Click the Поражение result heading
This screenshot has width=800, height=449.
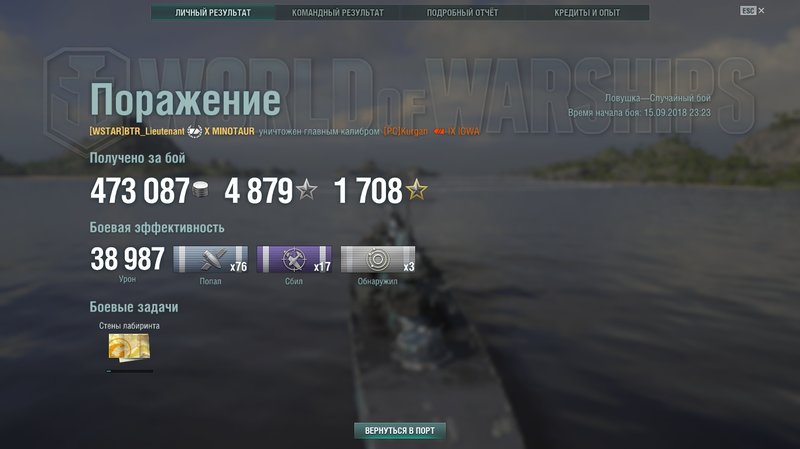click(x=186, y=100)
